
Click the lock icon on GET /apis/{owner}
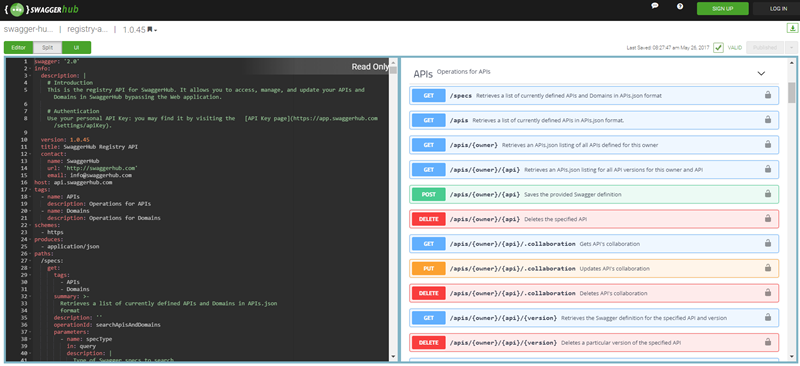click(x=767, y=144)
